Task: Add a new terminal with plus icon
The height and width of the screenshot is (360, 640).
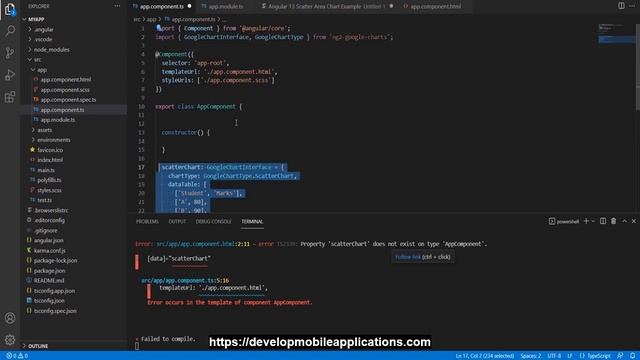Action: point(587,221)
